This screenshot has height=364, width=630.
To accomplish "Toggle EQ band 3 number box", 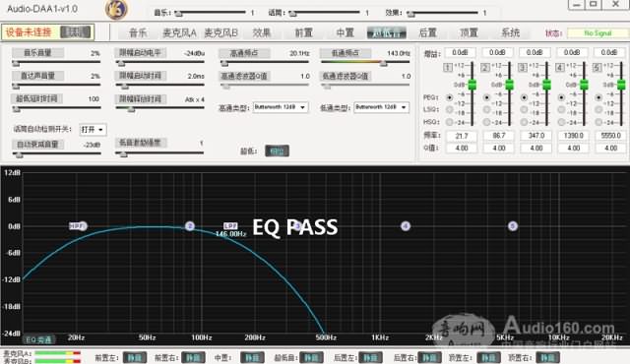I will coord(523,67).
